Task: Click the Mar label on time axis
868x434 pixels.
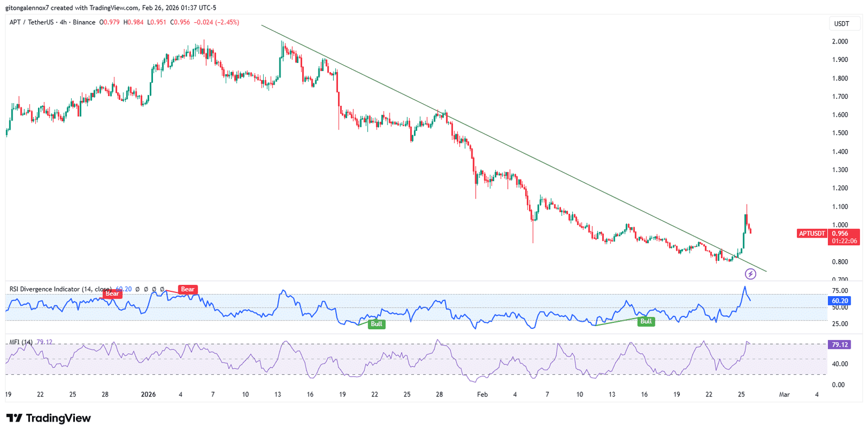Action: click(784, 394)
